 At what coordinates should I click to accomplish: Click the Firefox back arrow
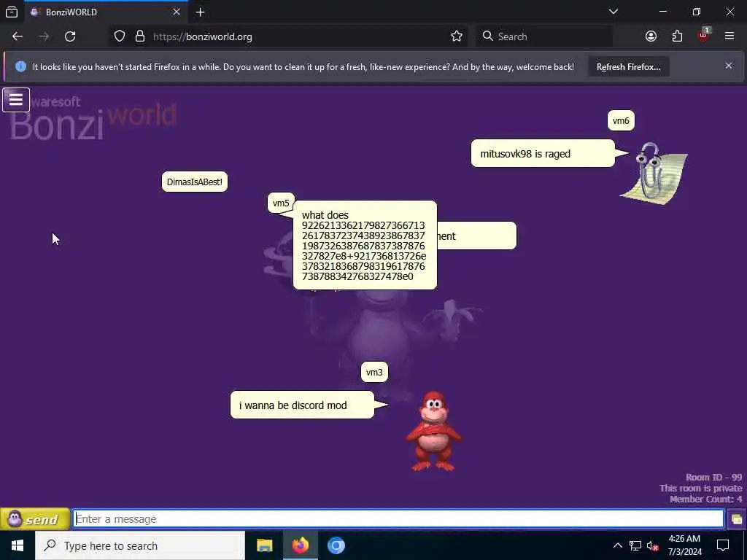coord(18,36)
